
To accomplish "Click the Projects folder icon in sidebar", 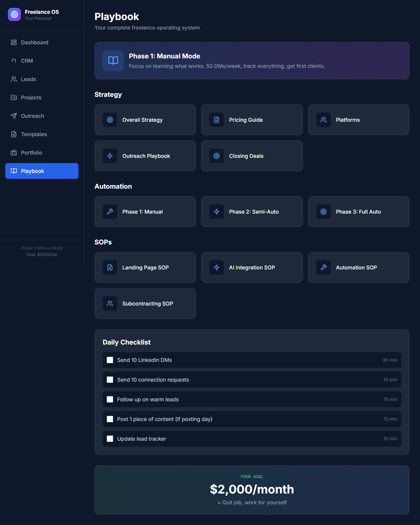I will [x=14, y=97].
